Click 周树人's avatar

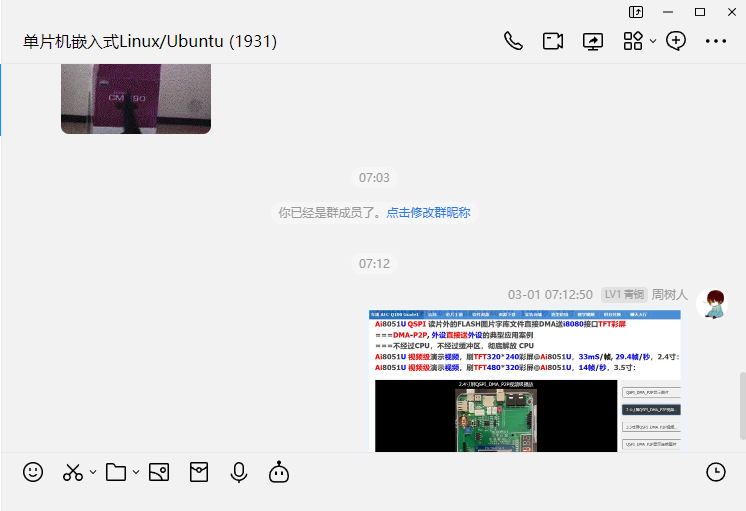coord(712,304)
